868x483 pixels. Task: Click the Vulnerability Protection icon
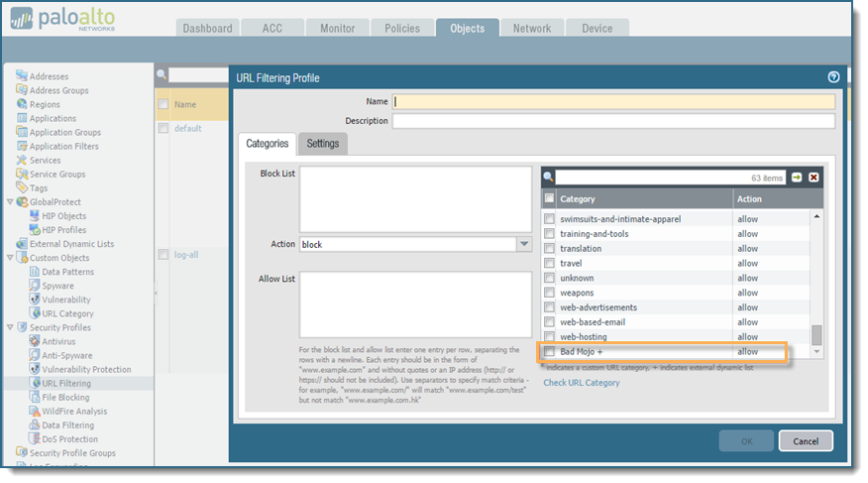[35, 369]
